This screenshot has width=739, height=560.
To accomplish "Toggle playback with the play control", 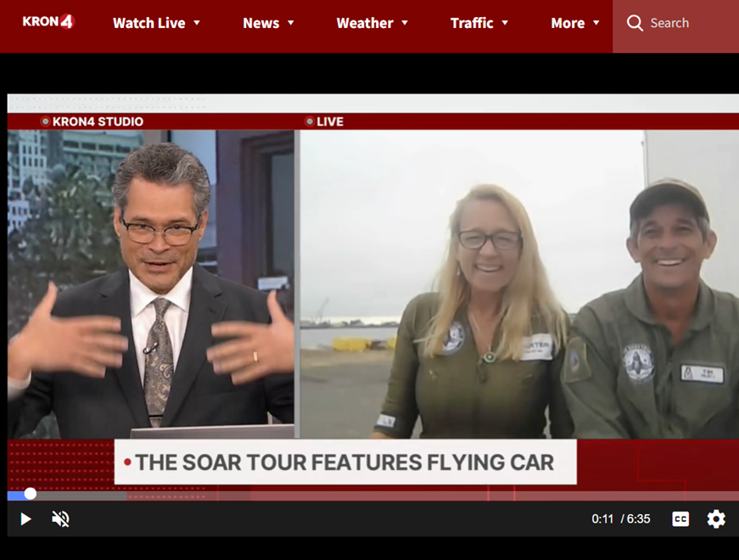I will coord(25,518).
